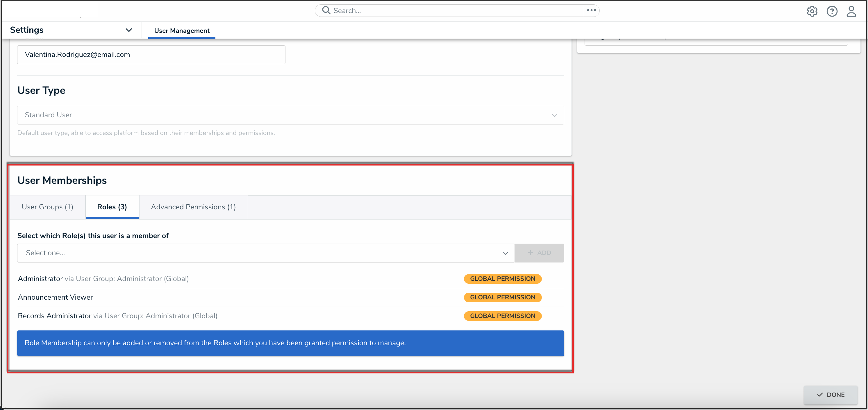The image size is (868, 410).
Task: Click the search magnifier icon
Action: pos(326,10)
